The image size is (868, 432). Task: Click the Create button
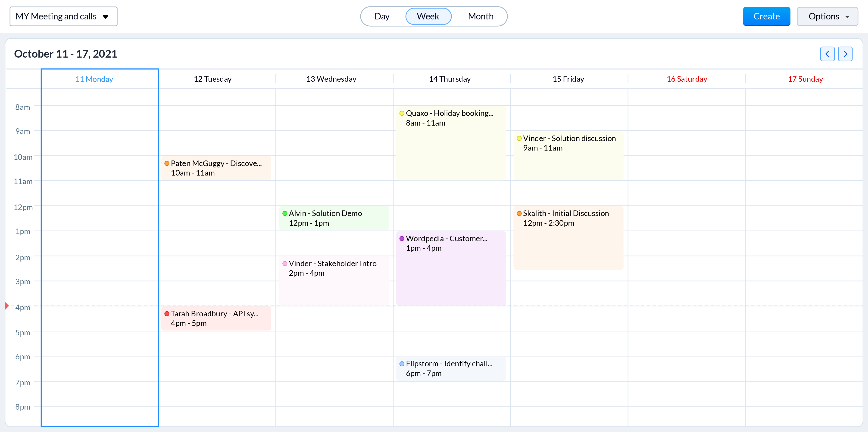click(766, 16)
